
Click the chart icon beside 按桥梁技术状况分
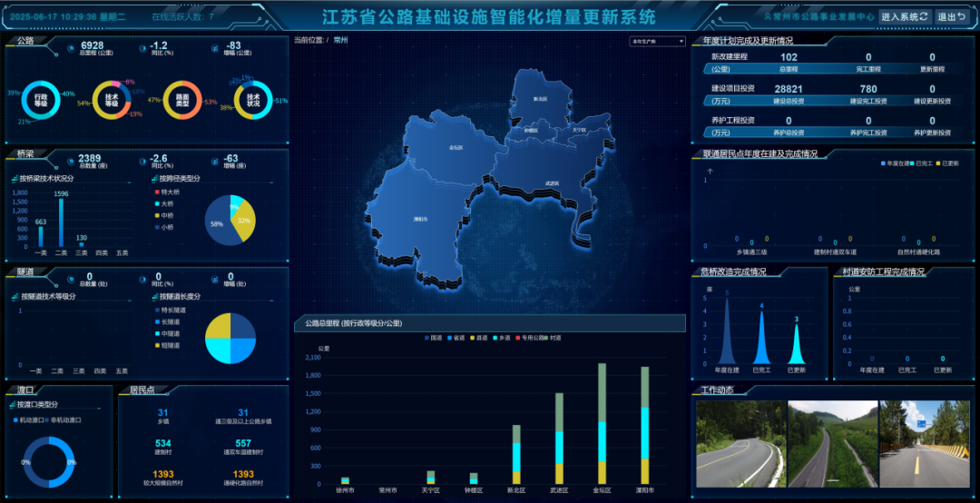pos(14,178)
